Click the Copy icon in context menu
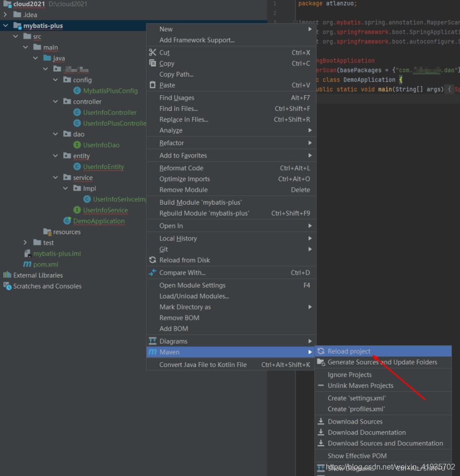The width and height of the screenshot is (460, 476). click(x=153, y=63)
